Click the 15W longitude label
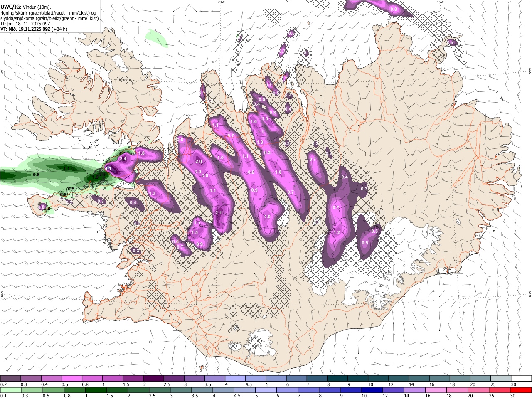This screenshot has height=399, width=532. click(x=440, y=2)
